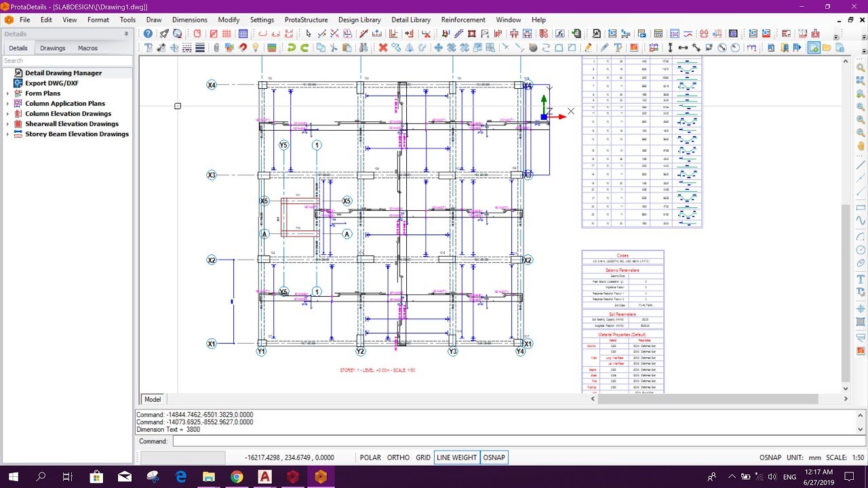
Task: Select the Move tool in the toolbar
Action: [x=439, y=47]
